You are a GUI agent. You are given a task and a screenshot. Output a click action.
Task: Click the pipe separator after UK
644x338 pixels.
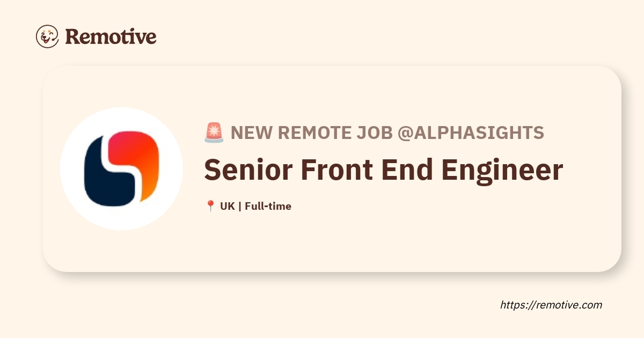tap(240, 206)
